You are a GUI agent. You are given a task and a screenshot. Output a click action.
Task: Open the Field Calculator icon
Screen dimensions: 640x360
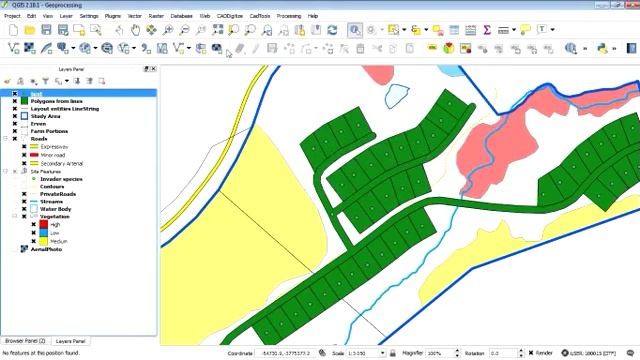(x=470, y=30)
